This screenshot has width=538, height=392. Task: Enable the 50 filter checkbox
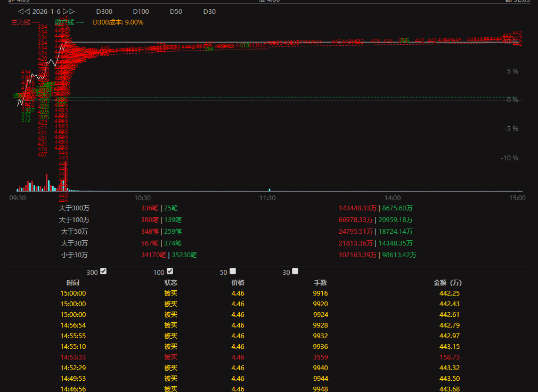click(x=233, y=271)
